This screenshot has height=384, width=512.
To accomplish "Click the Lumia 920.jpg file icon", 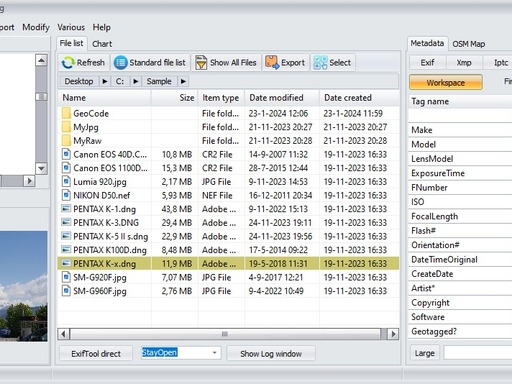I will pos(66,182).
